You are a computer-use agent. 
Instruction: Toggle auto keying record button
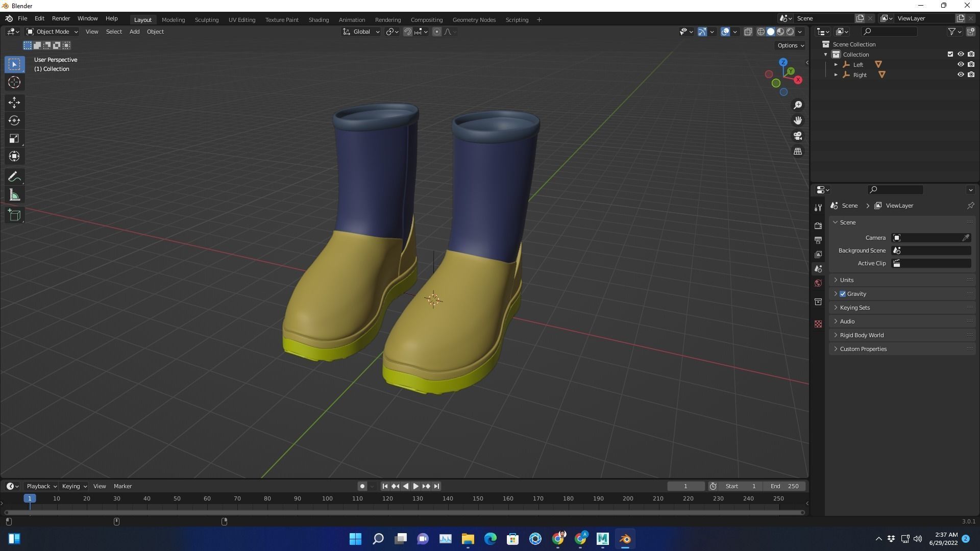(x=362, y=486)
